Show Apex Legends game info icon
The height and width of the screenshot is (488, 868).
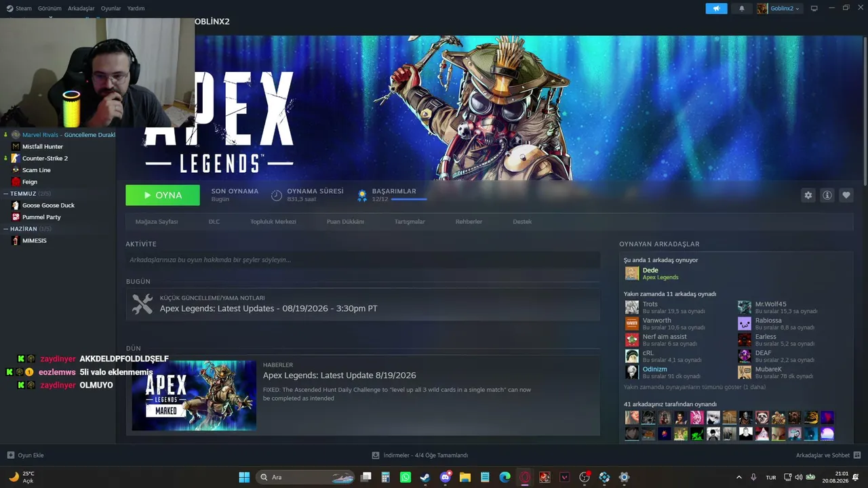coord(827,195)
